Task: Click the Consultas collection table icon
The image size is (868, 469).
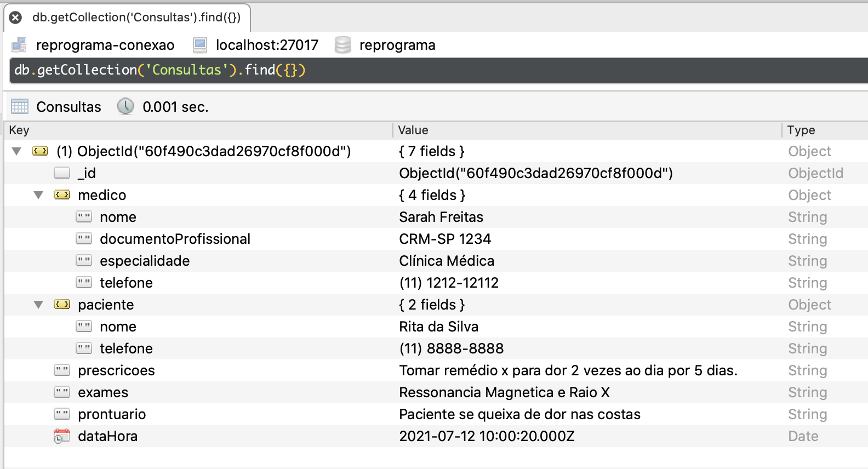Action: pos(20,106)
